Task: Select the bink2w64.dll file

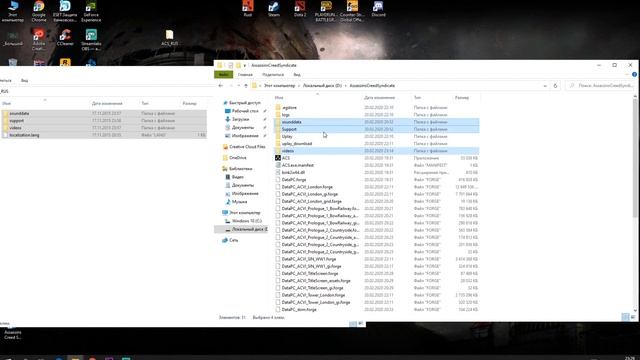Action: point(376,172)
